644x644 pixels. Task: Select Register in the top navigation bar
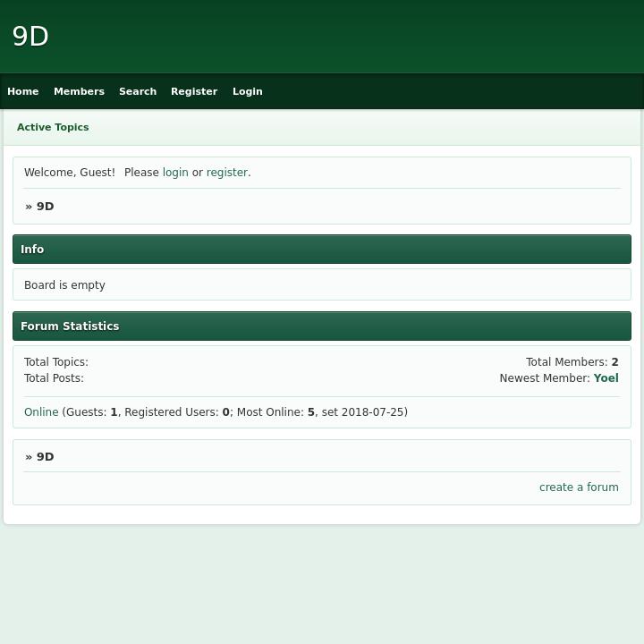pyautogui.click(x=194, y=91)
